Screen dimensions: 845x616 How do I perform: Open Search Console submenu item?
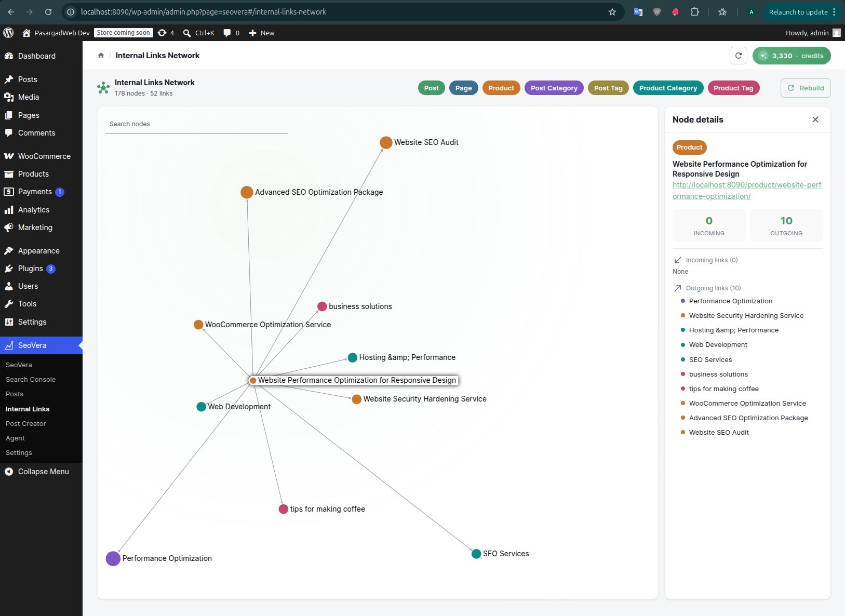coord(31,380)
